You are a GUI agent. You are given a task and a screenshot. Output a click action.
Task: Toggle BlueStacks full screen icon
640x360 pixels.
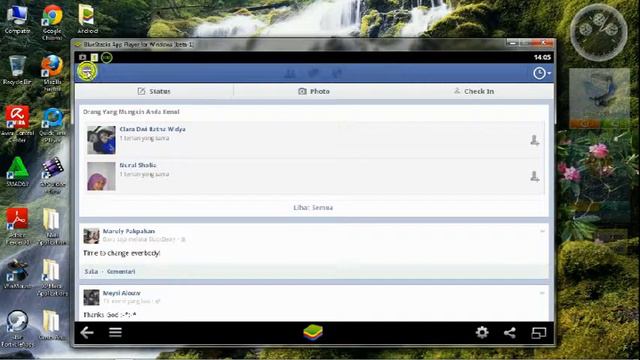538,333
